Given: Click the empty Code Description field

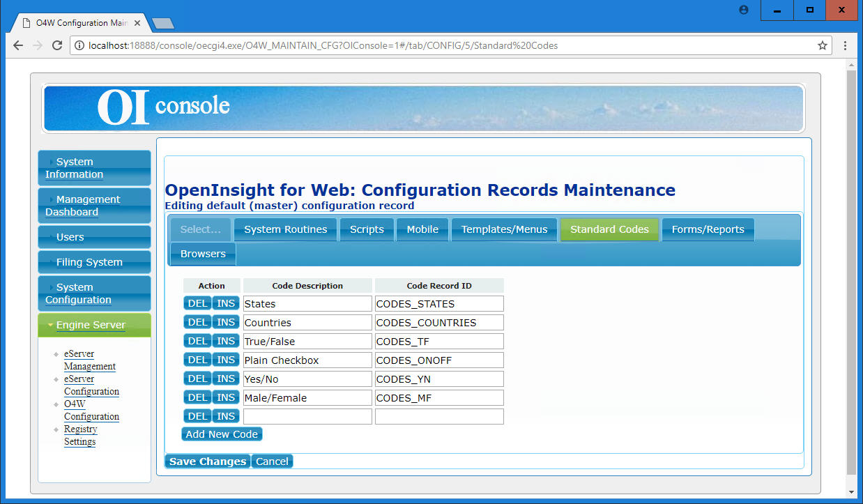Looking at the screenshot, I should tap(307, 417).
